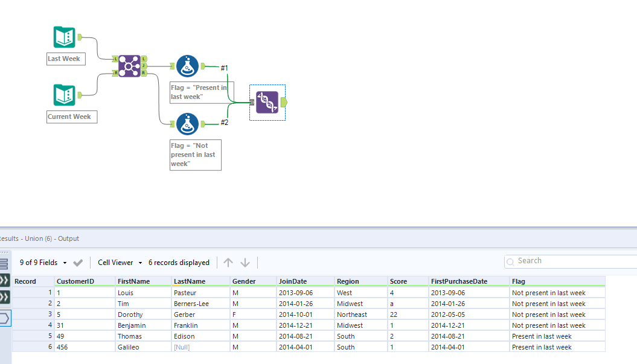This screenshot has height=364, width=637.
Task: Click the up arrow to navigate records
Action: coord(228,262)
